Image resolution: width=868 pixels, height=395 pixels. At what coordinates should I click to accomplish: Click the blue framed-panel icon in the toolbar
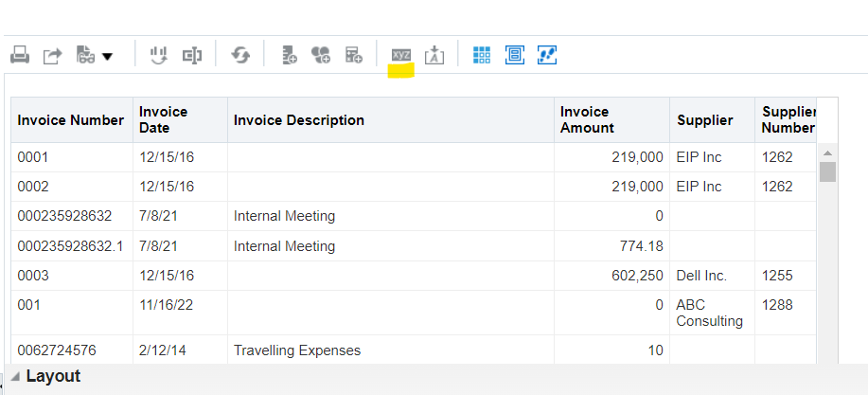[x=515, y=55]
